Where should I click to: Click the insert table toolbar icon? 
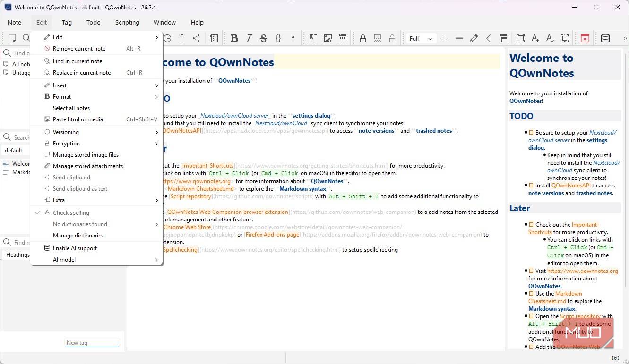343,39
